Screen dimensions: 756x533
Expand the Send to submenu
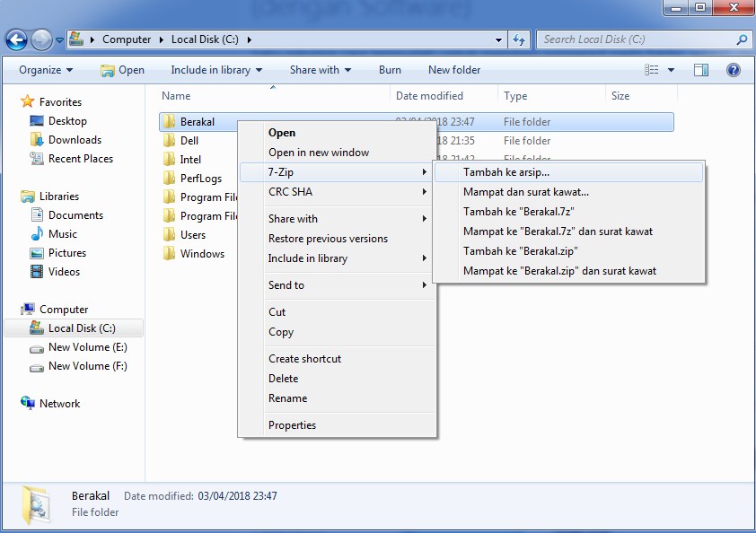pyautogui.click(x=338, y=285)
